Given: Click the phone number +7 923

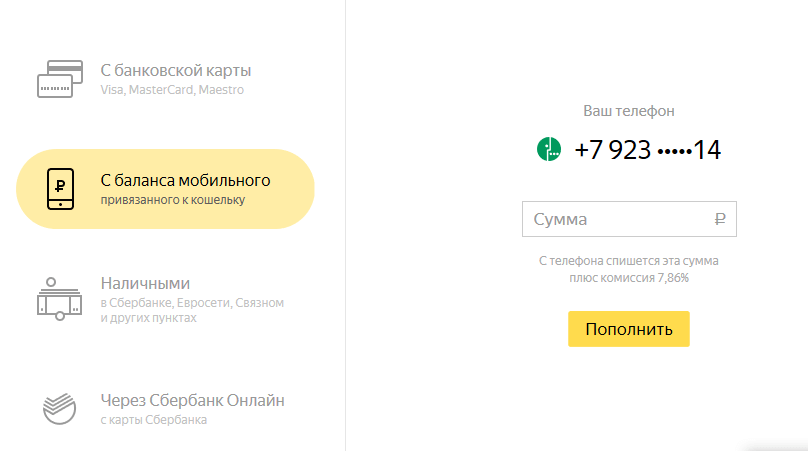Looking at the screenshot, I should (x=612, y=150).
